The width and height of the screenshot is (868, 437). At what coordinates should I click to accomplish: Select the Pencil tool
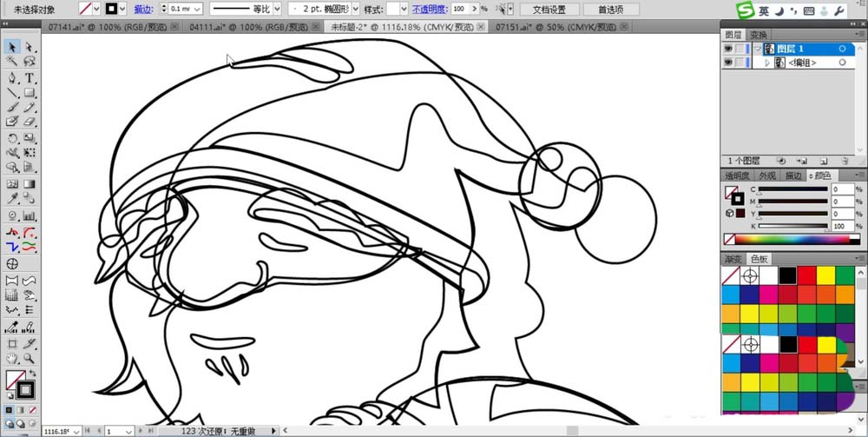[x=30, y=107]
